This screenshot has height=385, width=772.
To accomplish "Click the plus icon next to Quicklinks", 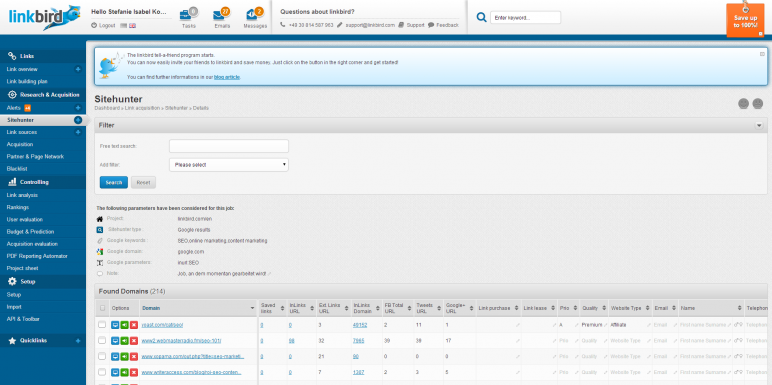I will pyautogui.click(x=78, y=341).
